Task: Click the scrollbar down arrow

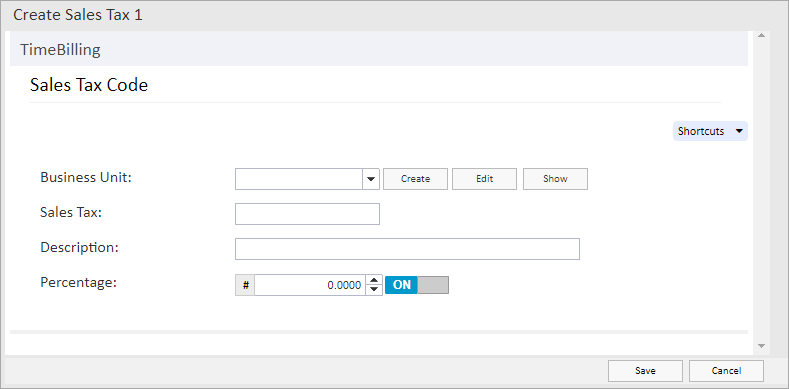Action: click(x=761, y=346)
